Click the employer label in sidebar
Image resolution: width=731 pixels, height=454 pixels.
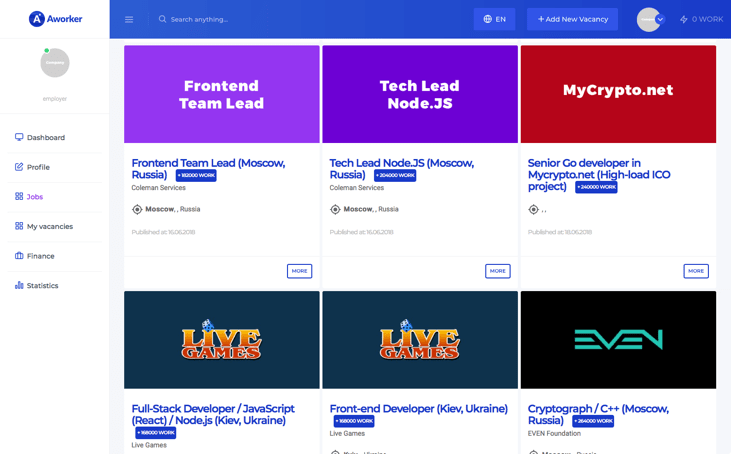point(55,99)
